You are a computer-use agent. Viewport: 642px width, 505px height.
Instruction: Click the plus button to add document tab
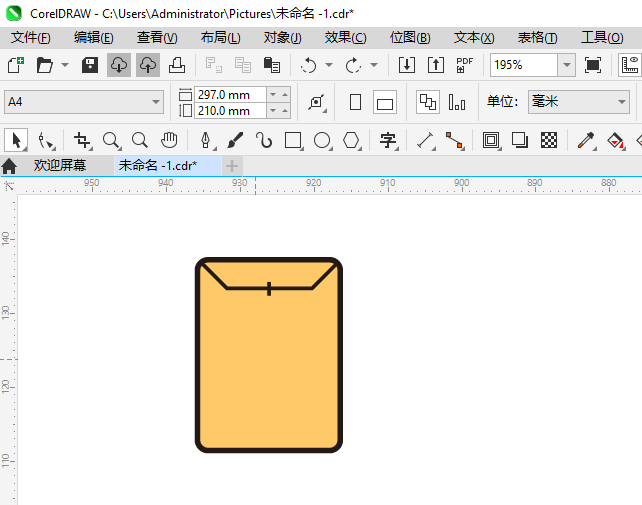click(x=232, y=165)
